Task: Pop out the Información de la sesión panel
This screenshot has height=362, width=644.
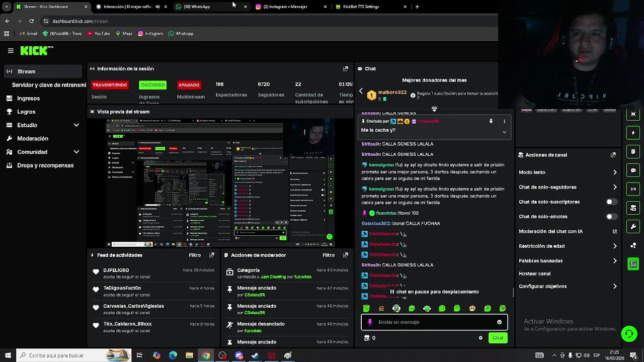Action: coord(345,69)
